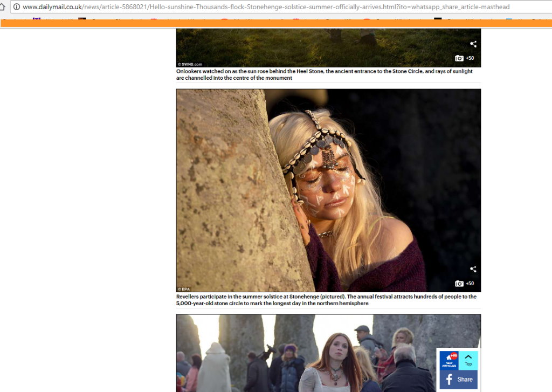Click the share icon on the reveller portrait
552x392 pixels.
pyautogui.click(x=473, y=269)
